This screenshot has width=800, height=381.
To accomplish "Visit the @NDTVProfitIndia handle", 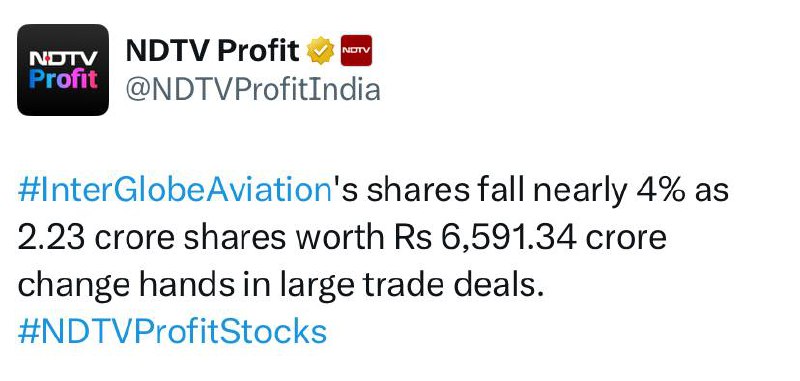I will pos(253,89).
